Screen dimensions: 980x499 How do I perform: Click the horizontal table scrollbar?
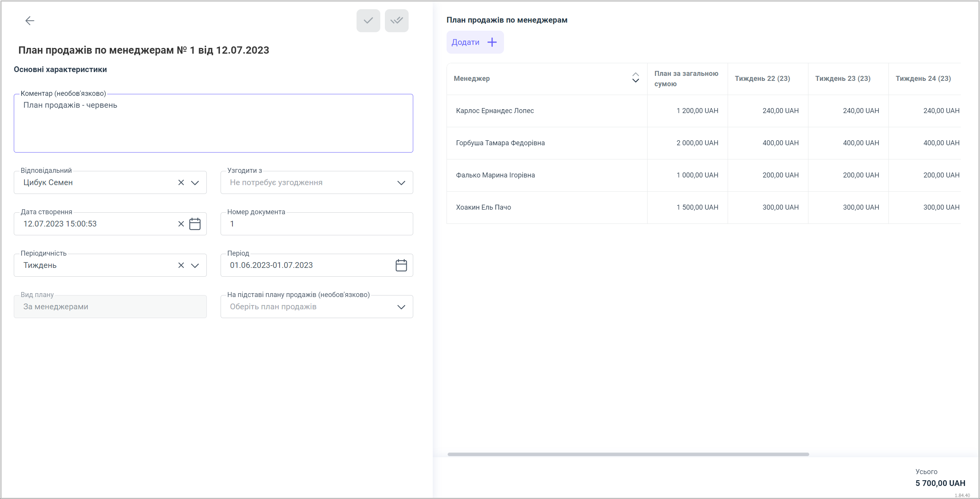coord(628,454)
